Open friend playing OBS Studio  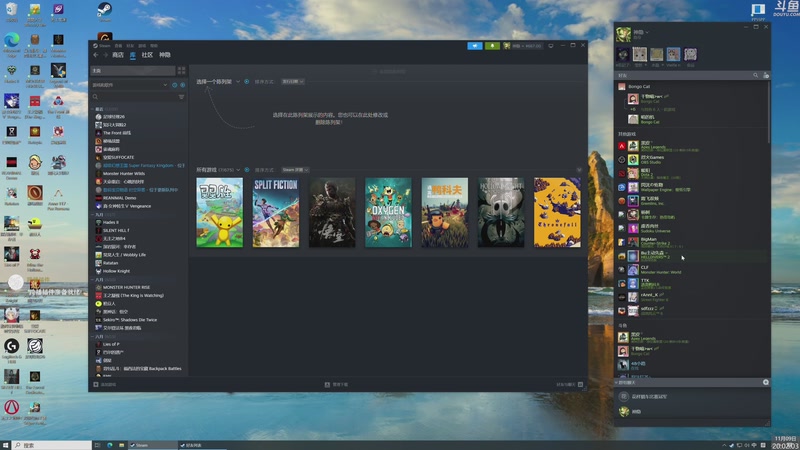coord(691,160)
